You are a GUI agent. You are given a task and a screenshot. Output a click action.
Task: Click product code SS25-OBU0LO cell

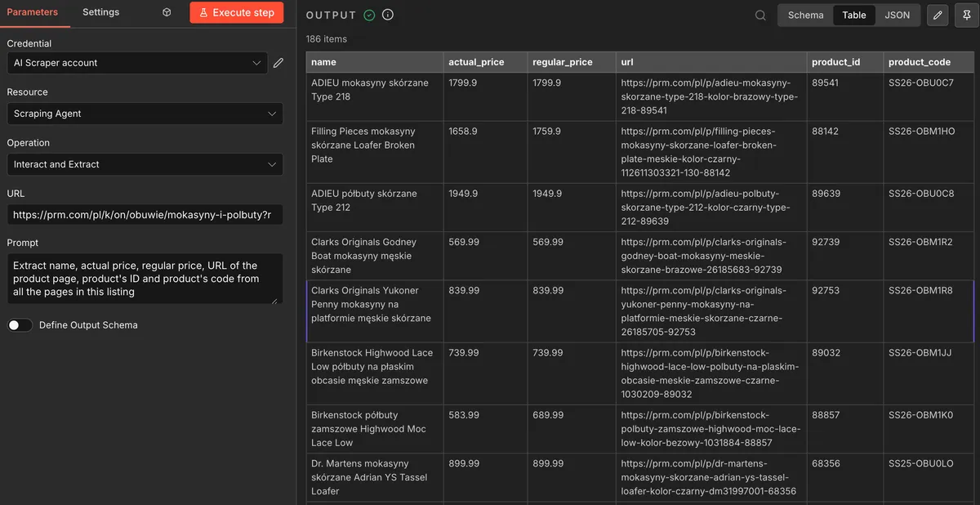(929, 477)
